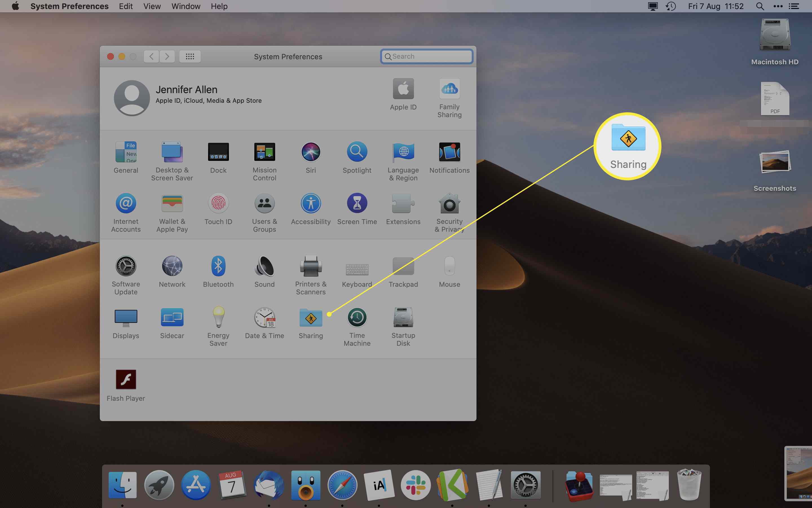
Task: Go forward with the forward arrow
Action: (167, 56)
